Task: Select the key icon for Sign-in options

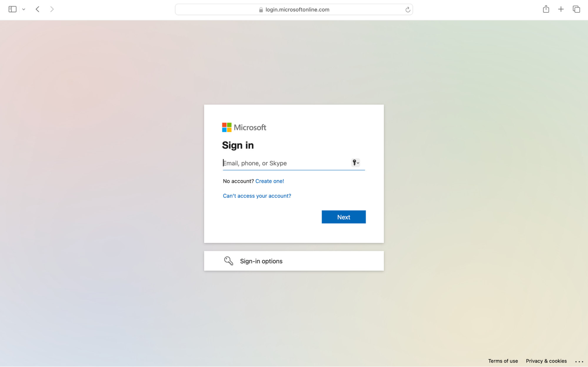Action: click(229, 261)
